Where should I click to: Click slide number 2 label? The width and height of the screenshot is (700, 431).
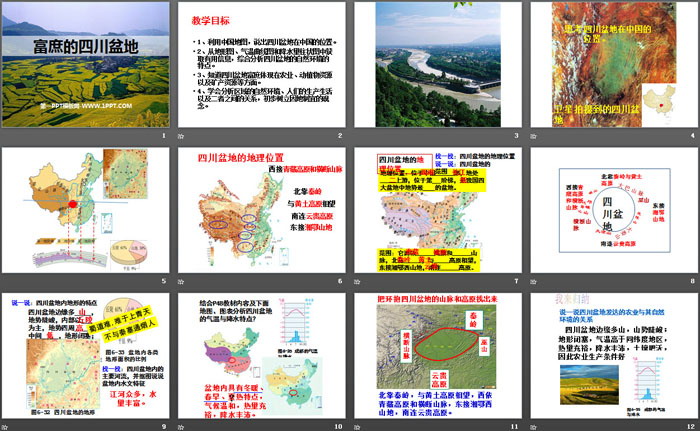[340, 135]
